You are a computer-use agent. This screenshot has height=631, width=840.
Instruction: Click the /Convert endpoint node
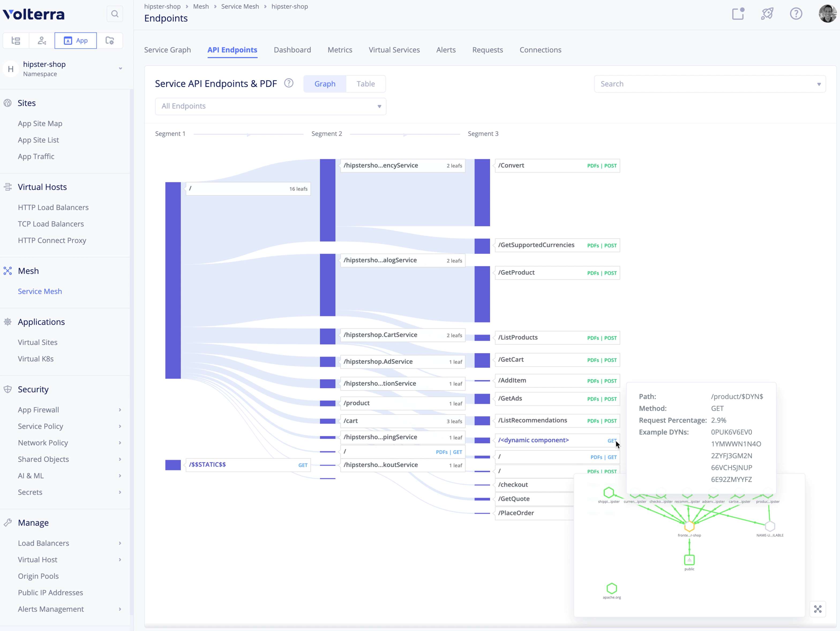[x=557, y=166]
